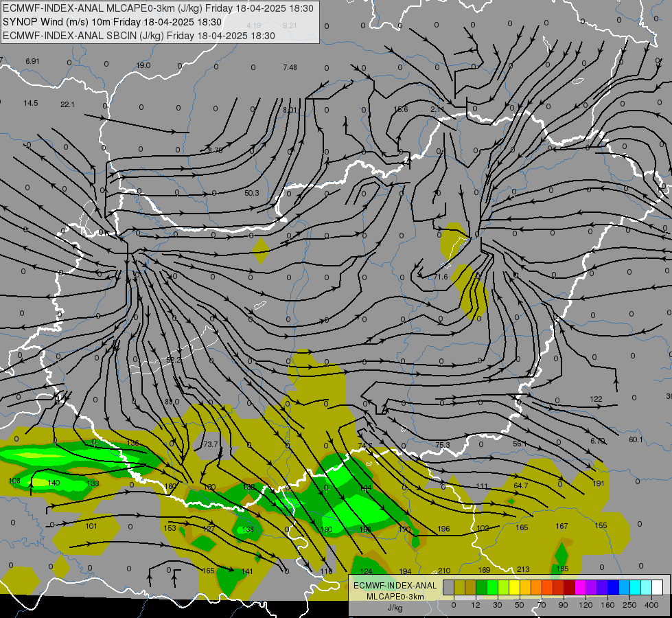Click the map value '73.7'
The width and height of the screenshot is (672, 618).
click(x=211, y=445)
